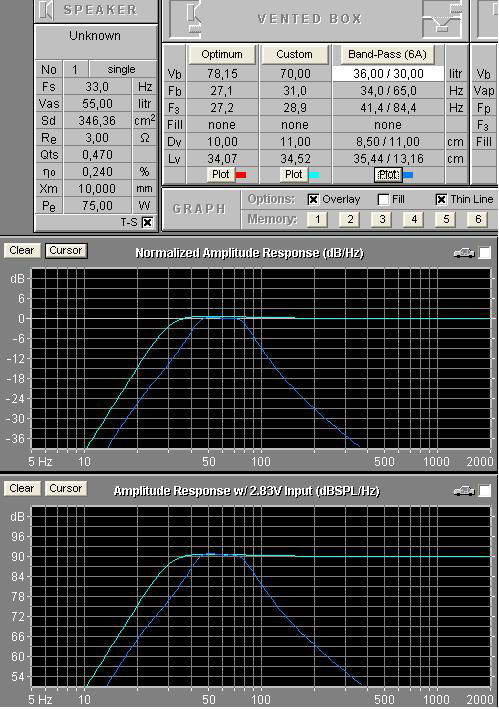Enable the Fill graph option
The width and height of the screenshot is (499, 709).
[383, 199]
